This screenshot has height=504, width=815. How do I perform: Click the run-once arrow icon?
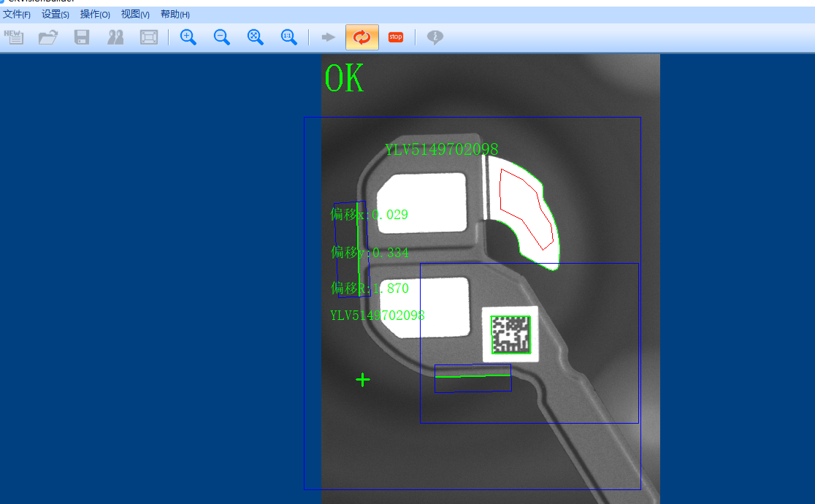coord(328,37)
